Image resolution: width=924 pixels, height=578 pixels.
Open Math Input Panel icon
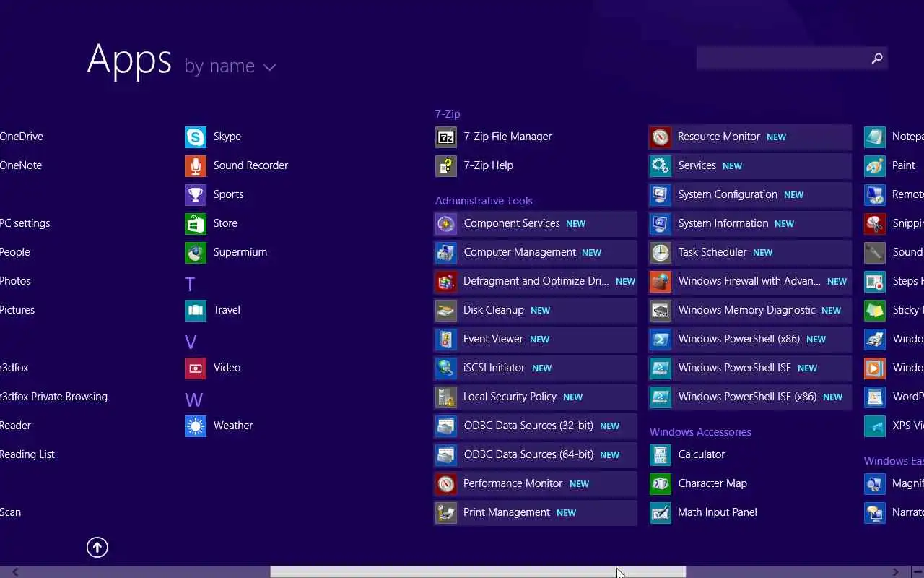tap(661, 512)
